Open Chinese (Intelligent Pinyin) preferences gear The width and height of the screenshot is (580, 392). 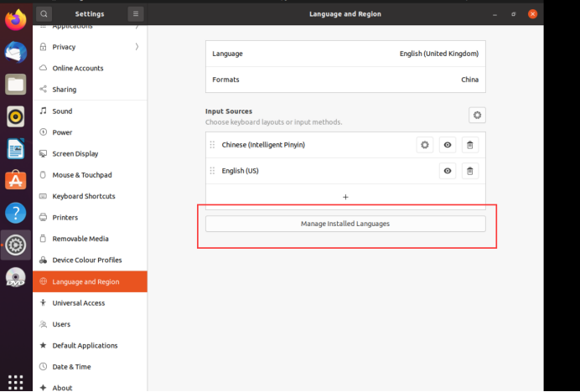pos(425,145)
